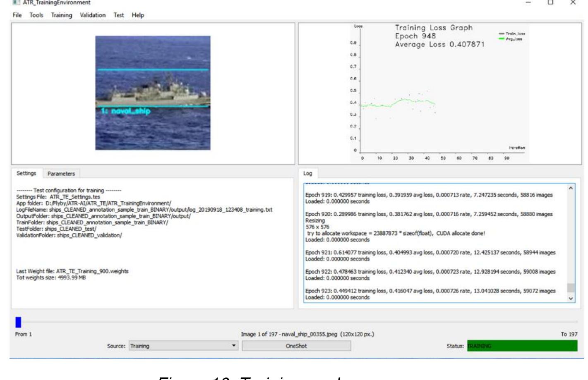Select the Log tab
The height and width of the screenshot is (380, 588).
coord(307,173)
